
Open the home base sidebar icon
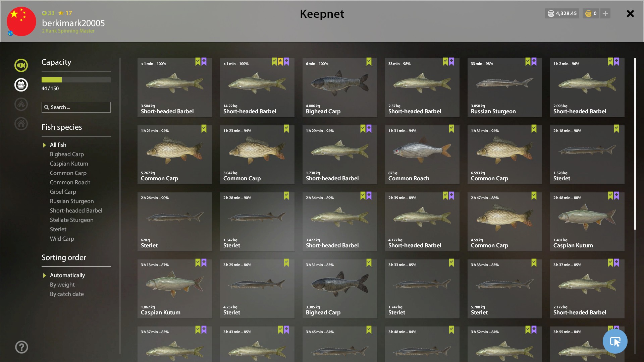click(x=21, y=124)
